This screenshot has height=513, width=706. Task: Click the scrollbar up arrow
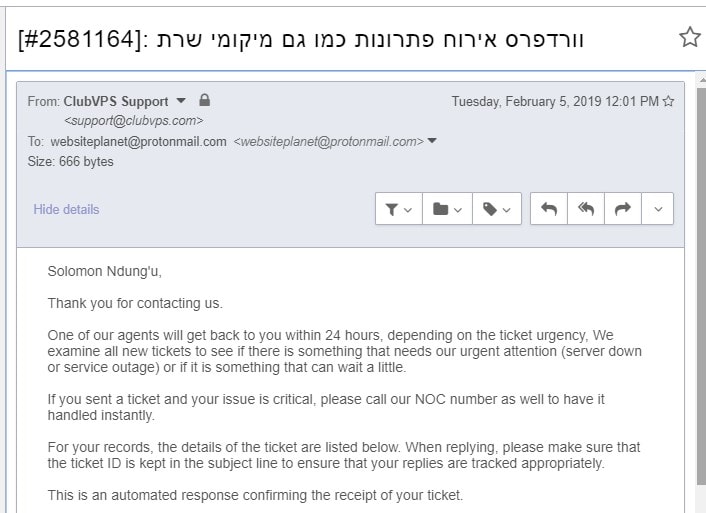tap(702, 79)
